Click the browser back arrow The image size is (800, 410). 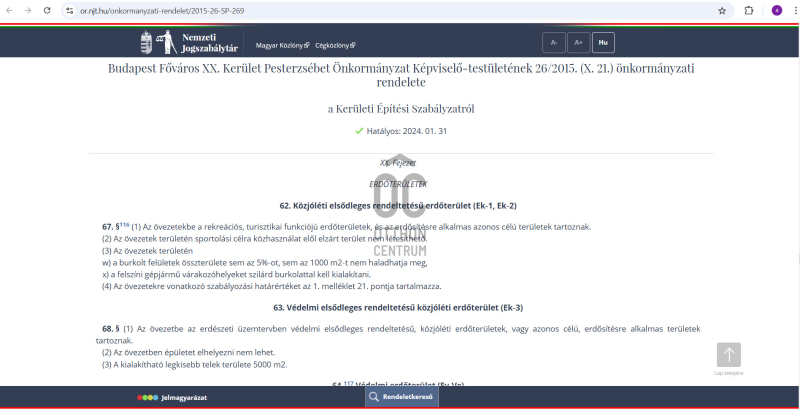[10, 11]
